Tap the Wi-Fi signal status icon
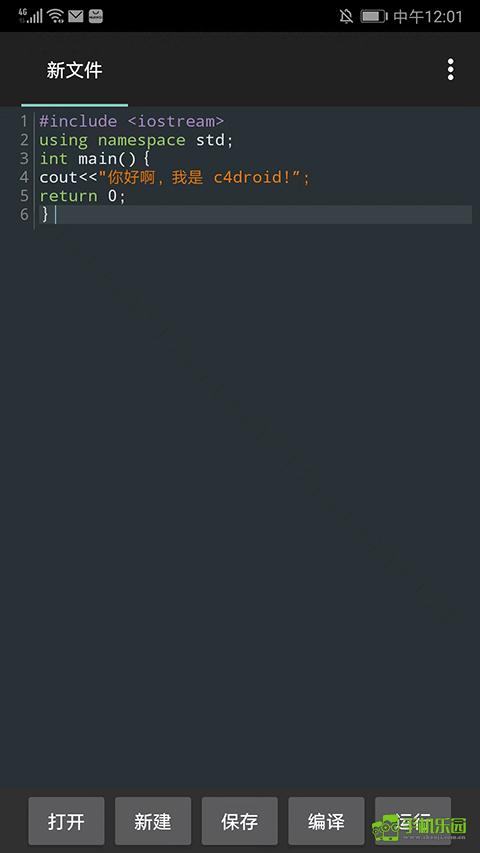 coord(55,16)
